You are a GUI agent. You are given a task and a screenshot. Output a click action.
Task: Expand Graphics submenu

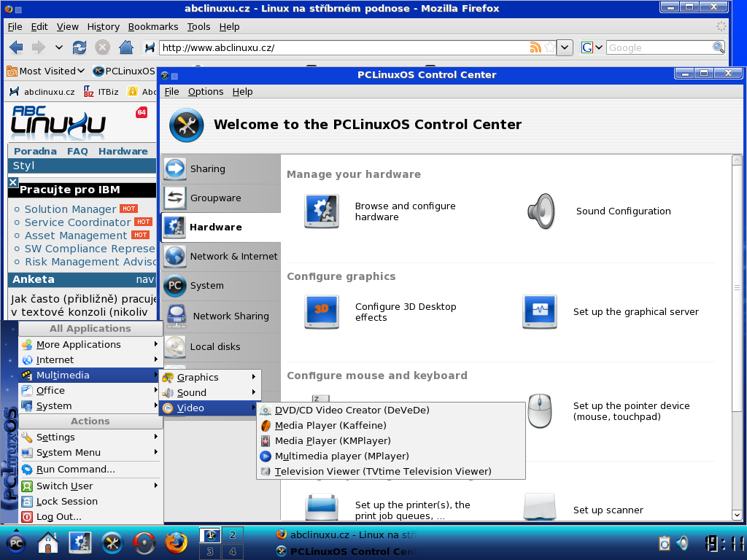[210, 377]
